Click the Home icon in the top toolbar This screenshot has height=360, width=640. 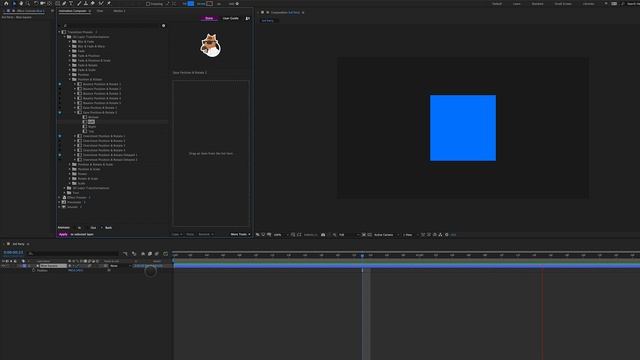point(6,3)
